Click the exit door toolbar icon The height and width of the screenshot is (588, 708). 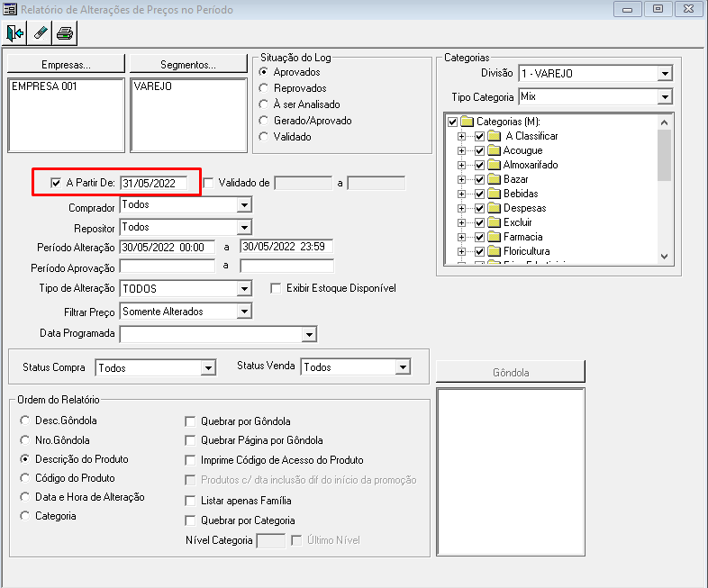(x=14, y=33)
